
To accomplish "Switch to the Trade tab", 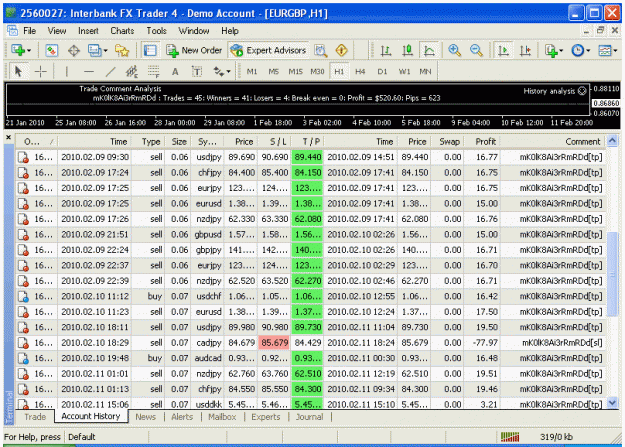I will [x=35, y=417].
